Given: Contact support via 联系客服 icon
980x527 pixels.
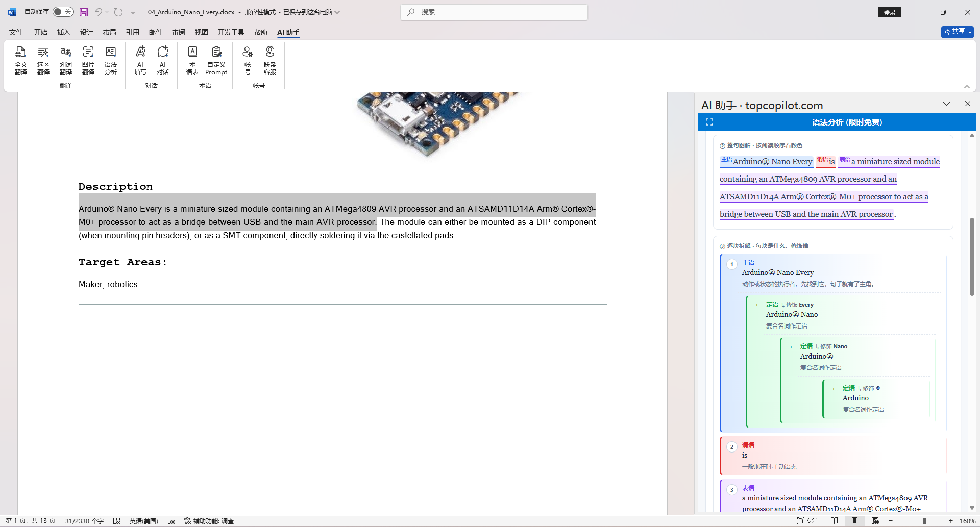Looking at the screenshot, I should point(270,61).
